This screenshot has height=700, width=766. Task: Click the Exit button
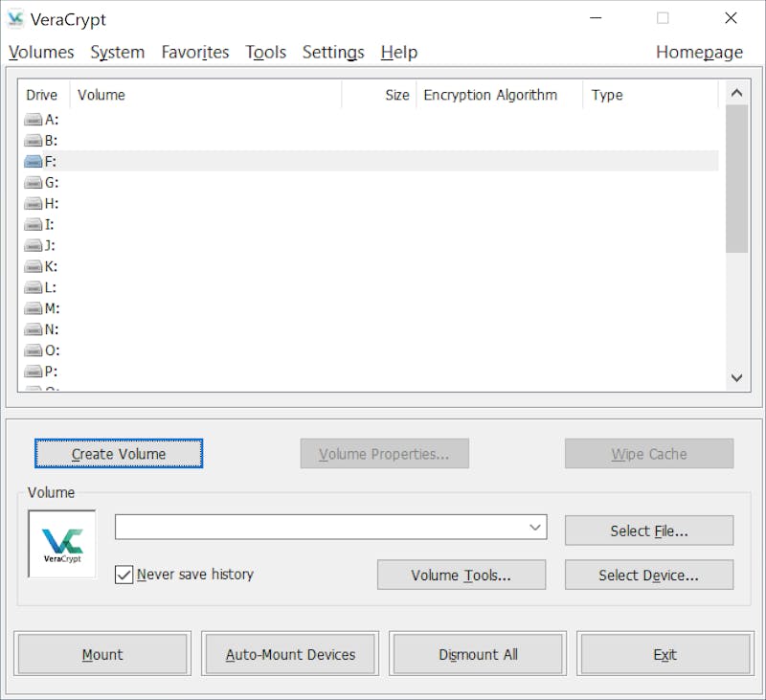click(665, 654)
